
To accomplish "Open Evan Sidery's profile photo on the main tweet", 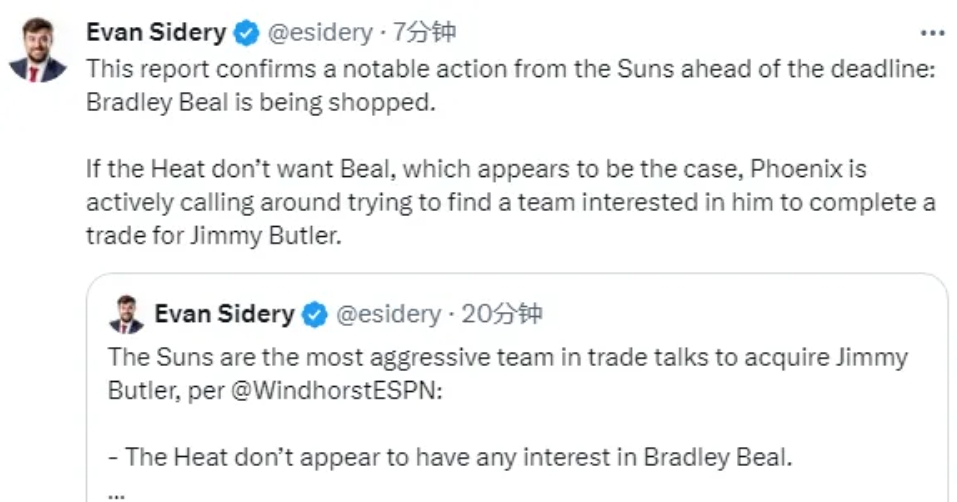I will [38, 50].
